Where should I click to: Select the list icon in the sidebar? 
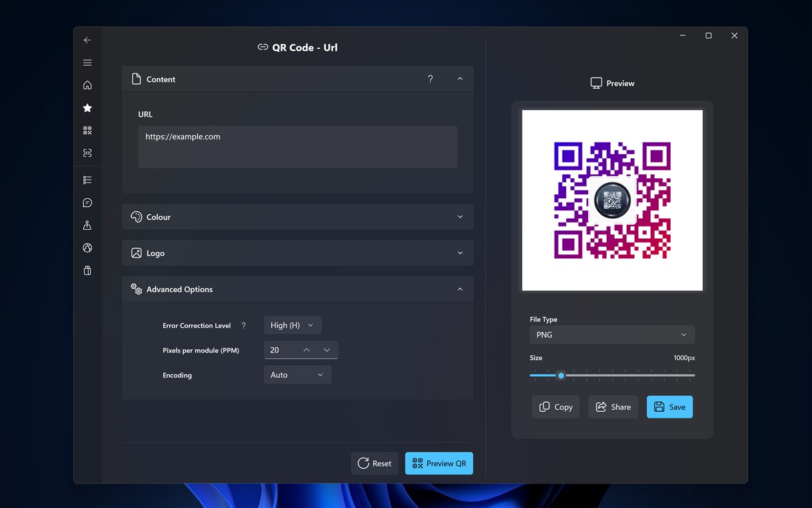[87, 179]
